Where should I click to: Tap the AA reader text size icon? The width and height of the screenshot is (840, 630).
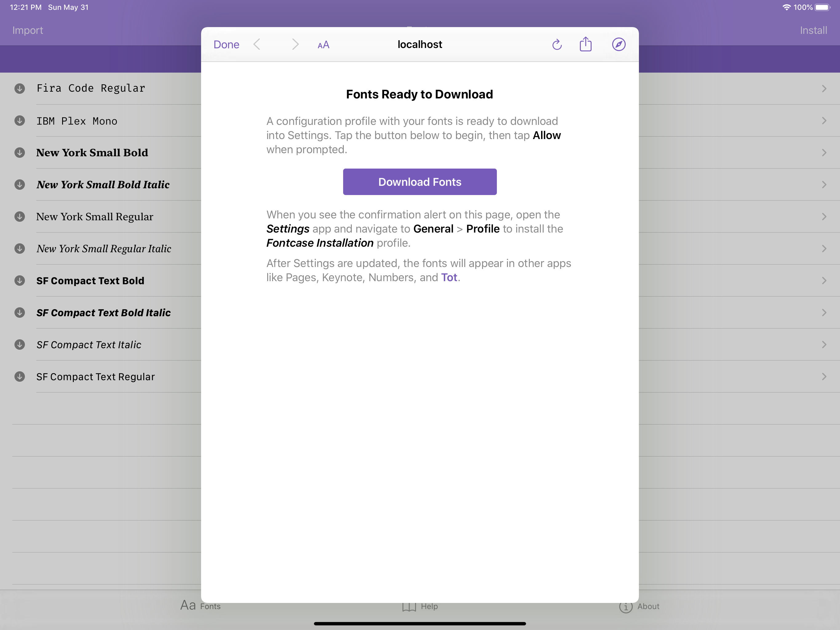point(323,45)
